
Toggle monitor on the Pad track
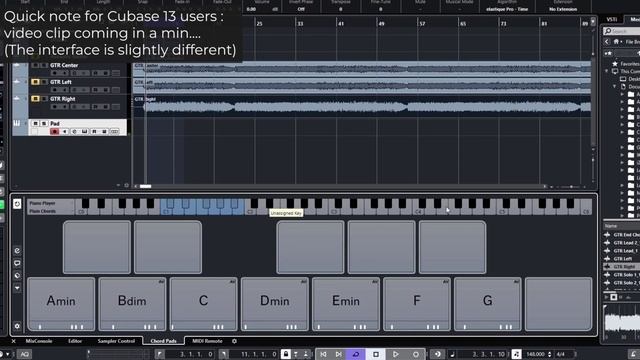[x=64, y=131]
